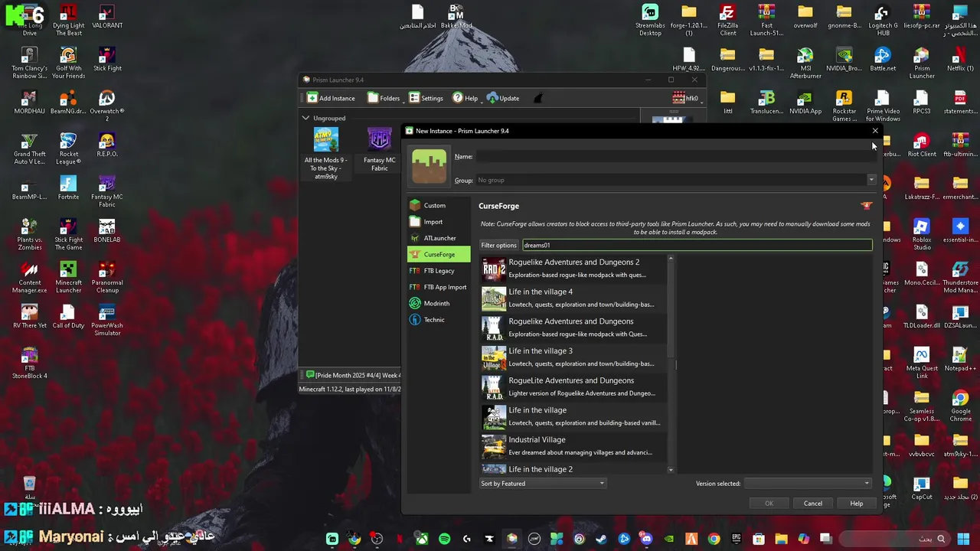Click Help in the New Instance dialog

point(856,504)
